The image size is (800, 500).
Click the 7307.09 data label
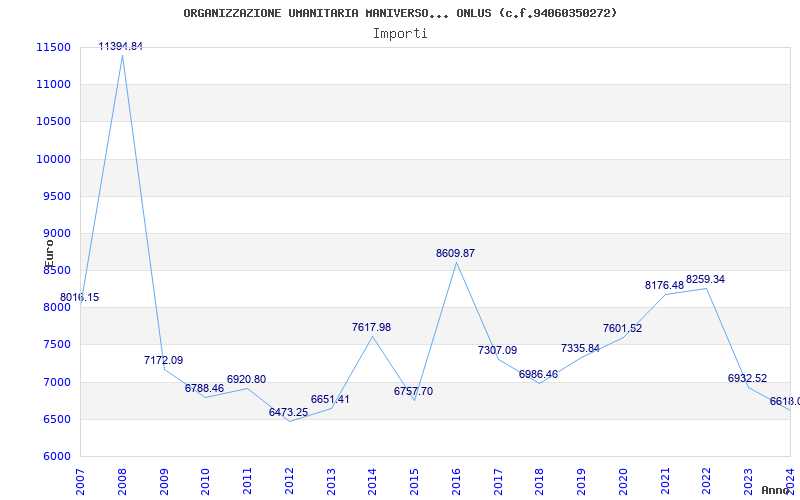point(497,351)
